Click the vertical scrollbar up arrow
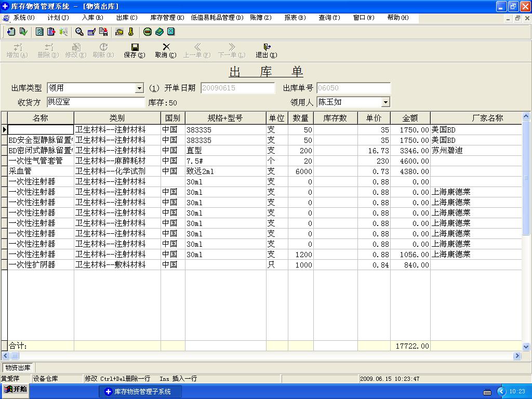532x399 pixels. click(526, 116)
